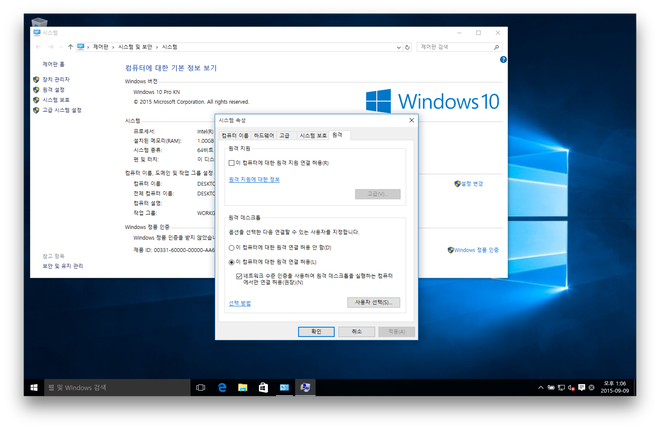This screenshot has width=660, height=430.
Task: Open Remote settings (원격 설정) in sidebar
Action: (x=53, y=90)
